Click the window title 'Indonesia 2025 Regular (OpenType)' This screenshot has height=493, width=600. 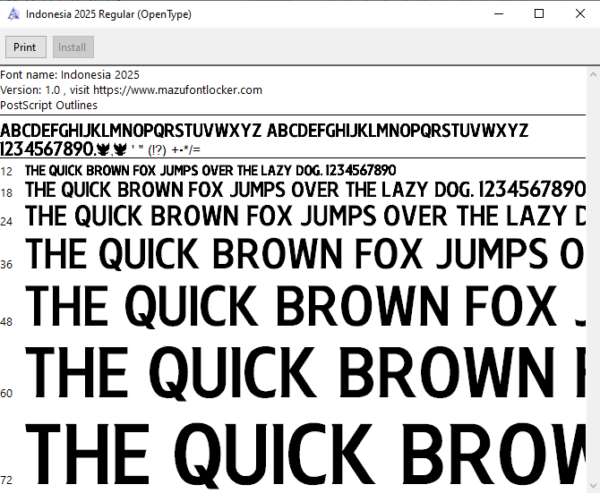tap(109, 14)
